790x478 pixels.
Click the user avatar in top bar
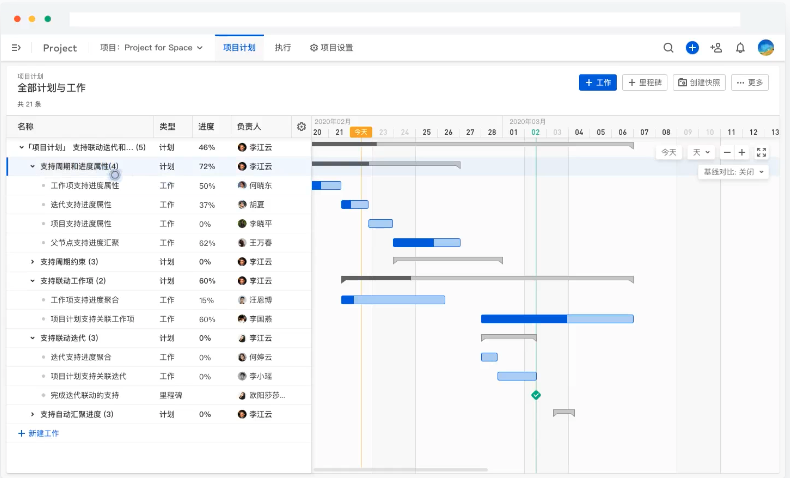(766, 47)
